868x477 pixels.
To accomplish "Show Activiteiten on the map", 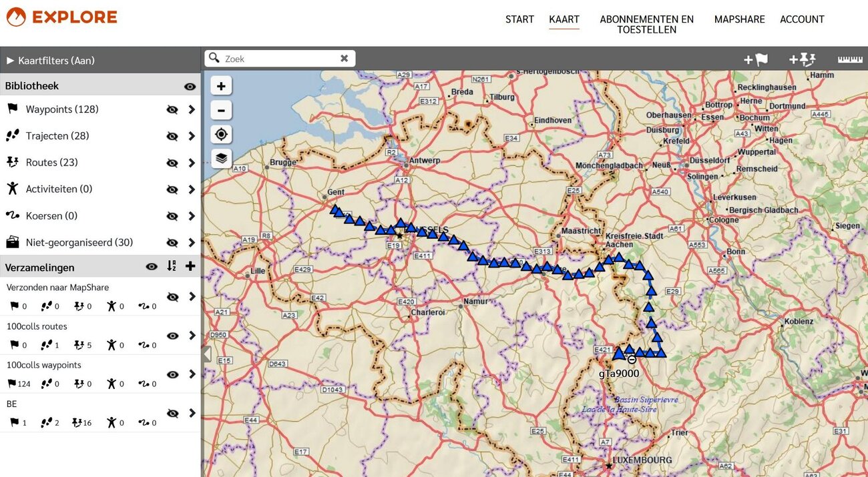I will coord(172,189).
